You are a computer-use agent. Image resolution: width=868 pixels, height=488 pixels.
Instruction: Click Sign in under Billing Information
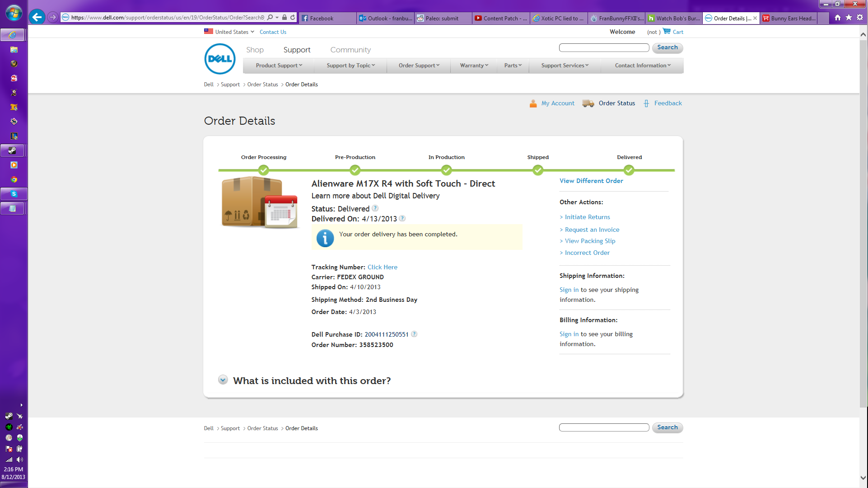[569, 334]
